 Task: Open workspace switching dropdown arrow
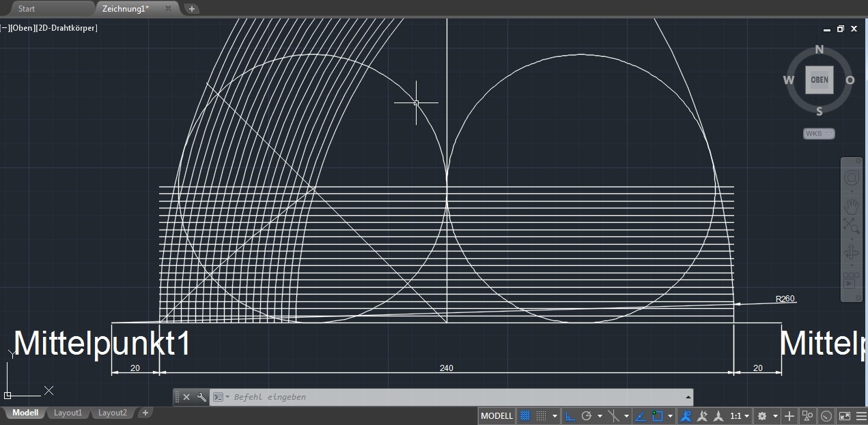pyautogui.click(x=775, y=415)
